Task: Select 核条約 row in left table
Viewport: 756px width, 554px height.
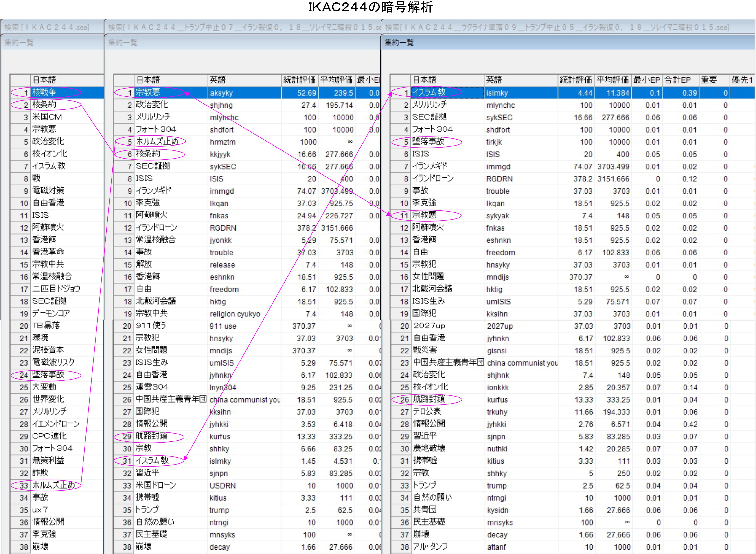Action: pos(44,105)
